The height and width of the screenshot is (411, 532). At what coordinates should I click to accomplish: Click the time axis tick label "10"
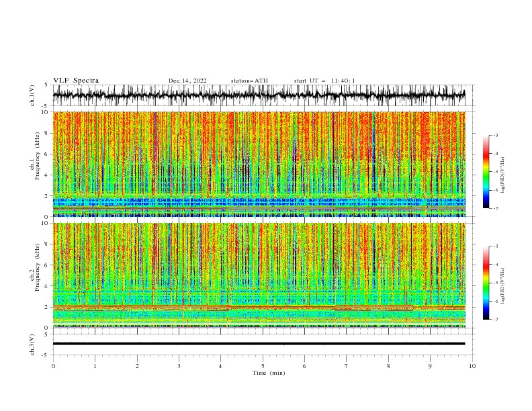(x=472, y=366)
